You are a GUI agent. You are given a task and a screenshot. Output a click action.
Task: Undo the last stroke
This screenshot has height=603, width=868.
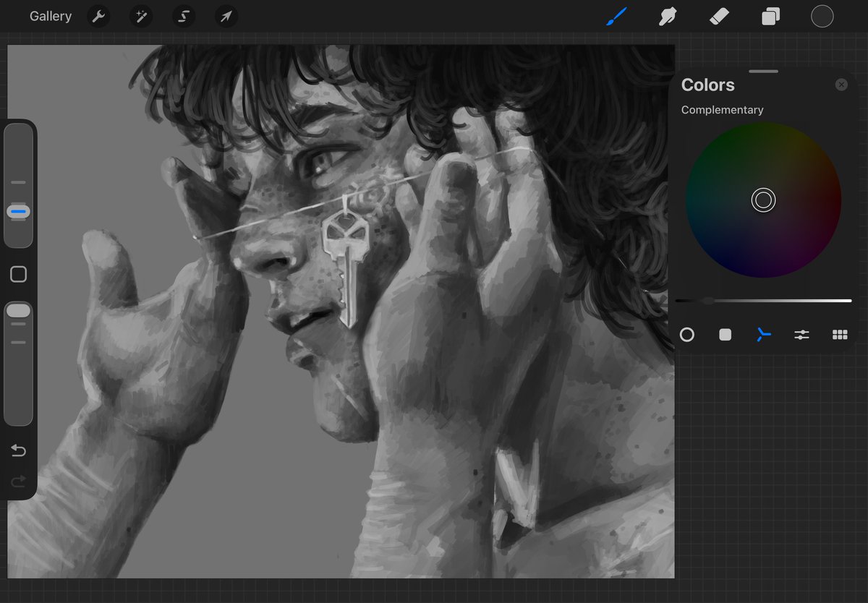click(19, 451)
